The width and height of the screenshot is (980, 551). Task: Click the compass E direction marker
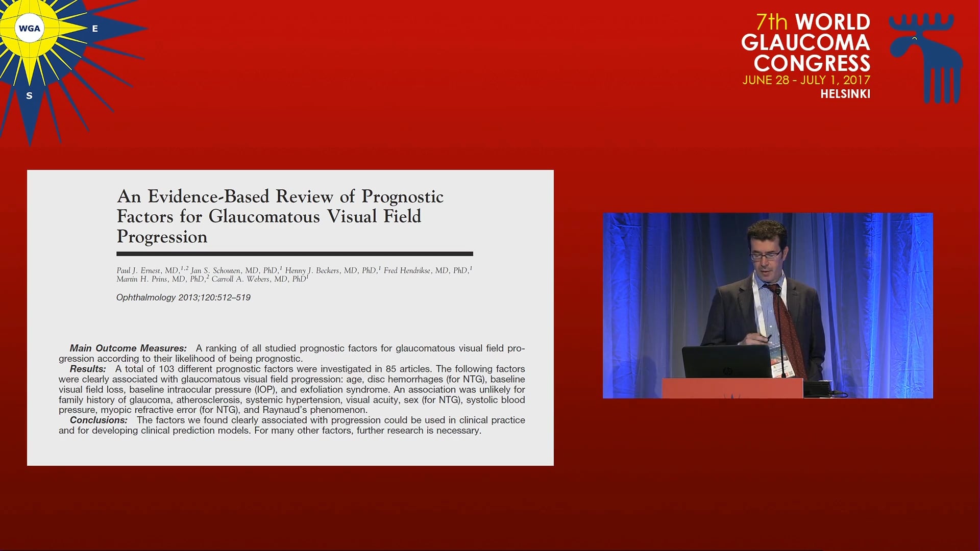pos(95,29)
